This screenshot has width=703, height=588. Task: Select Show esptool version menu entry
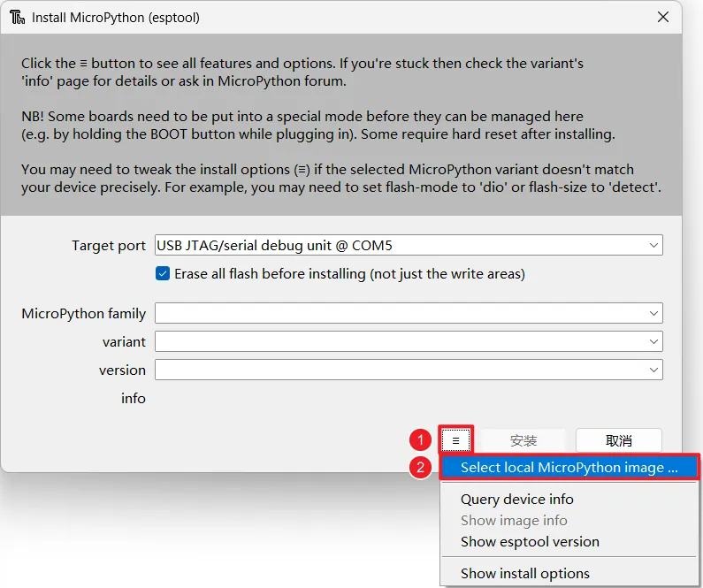pyautogui.click(x=530, y=542)
